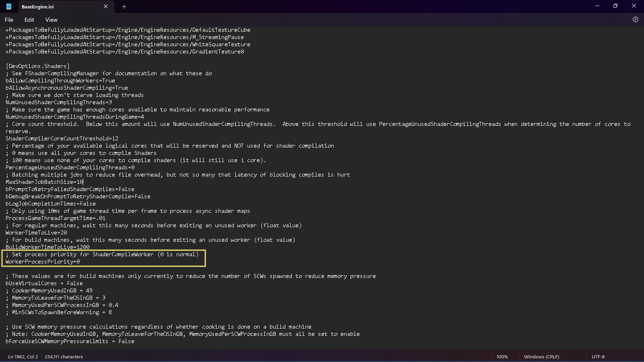Add a new tab with plus button

tap(124, 6)
